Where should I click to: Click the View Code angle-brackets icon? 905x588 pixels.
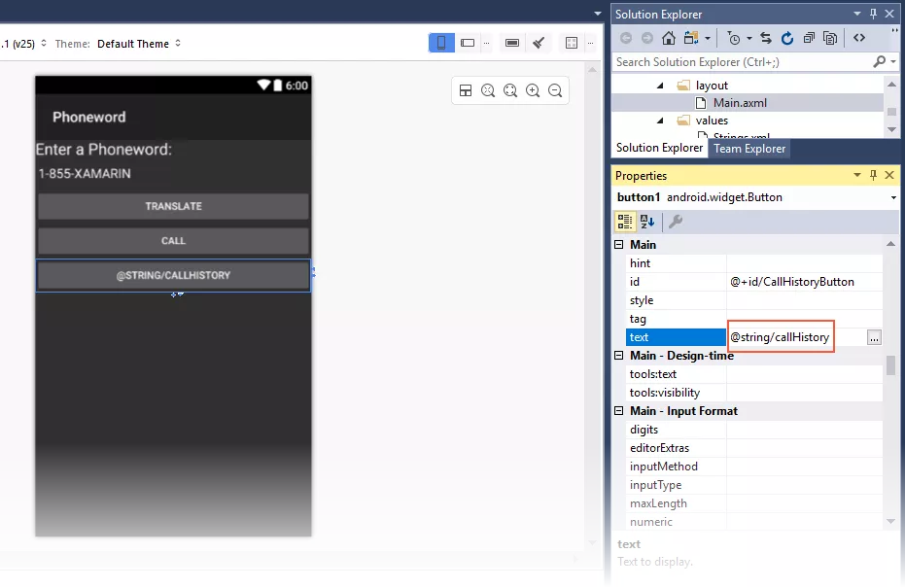click(859, 38)
